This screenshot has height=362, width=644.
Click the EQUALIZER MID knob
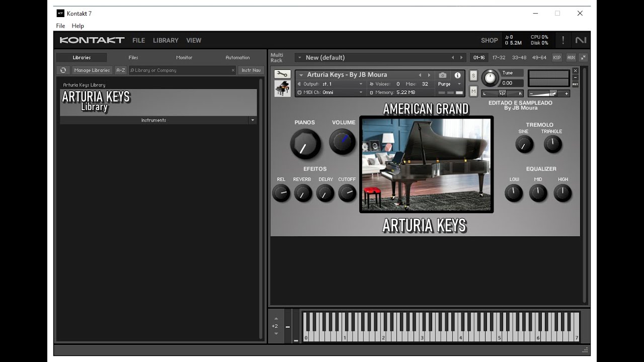click(538, 193)
